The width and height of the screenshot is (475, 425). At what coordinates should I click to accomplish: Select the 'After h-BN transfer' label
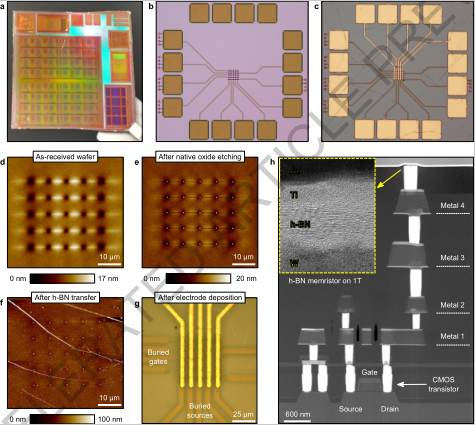tap(65, 297)
